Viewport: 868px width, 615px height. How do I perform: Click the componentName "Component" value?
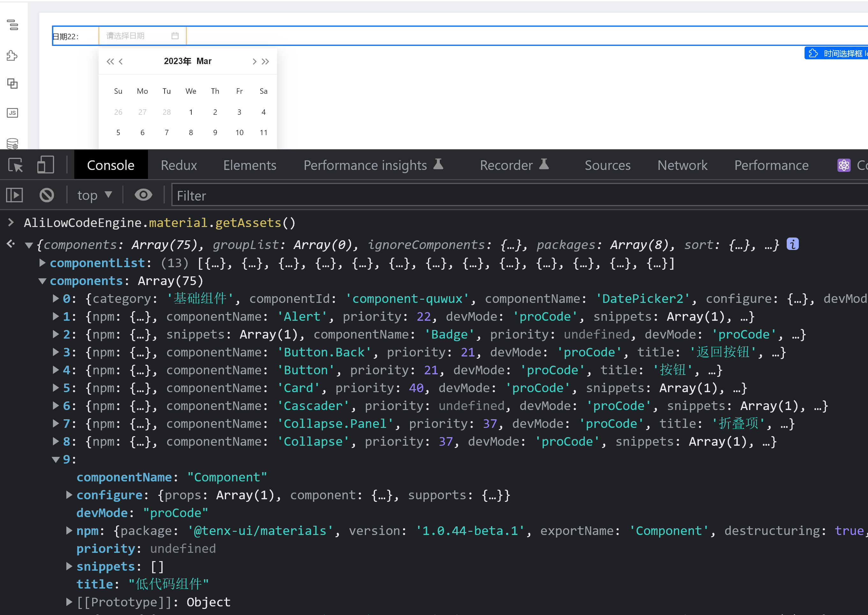tap(227, 477)
